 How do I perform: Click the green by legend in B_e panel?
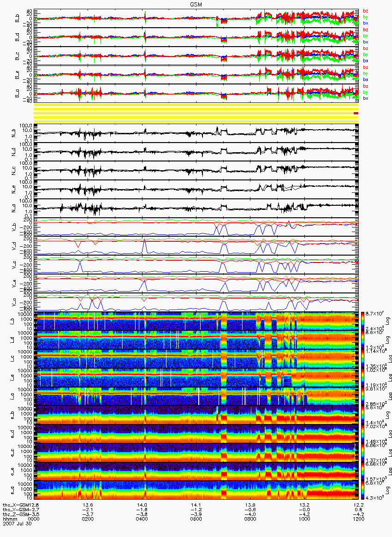pyautogui.click(x=366, y=73)
